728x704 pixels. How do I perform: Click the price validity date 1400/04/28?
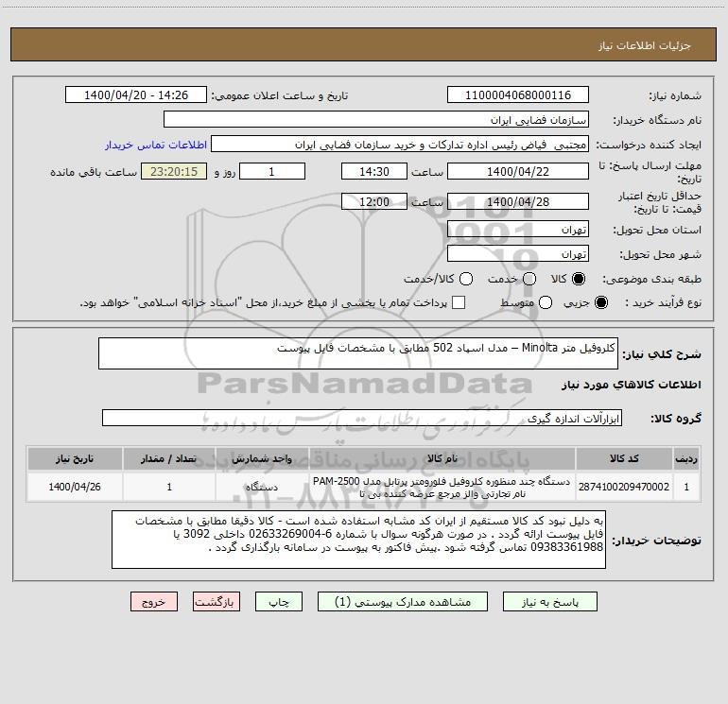(x=518, y=201)
